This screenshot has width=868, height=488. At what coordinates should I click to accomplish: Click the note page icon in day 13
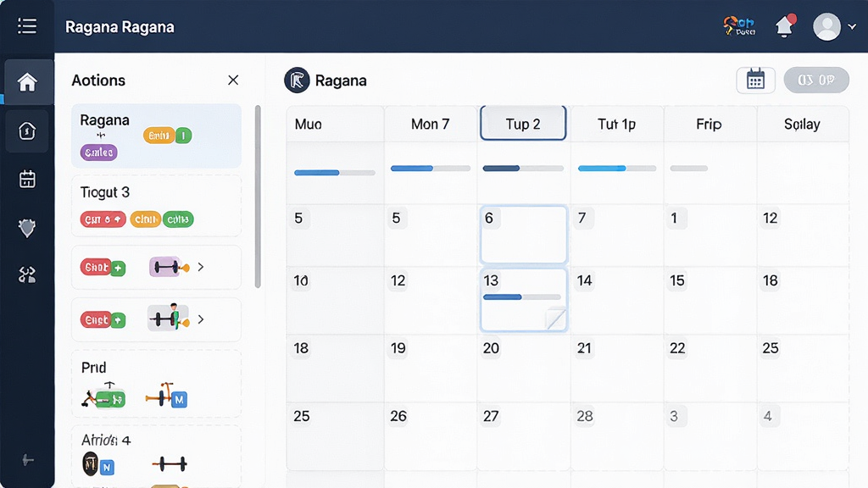(x=555, y=319)
